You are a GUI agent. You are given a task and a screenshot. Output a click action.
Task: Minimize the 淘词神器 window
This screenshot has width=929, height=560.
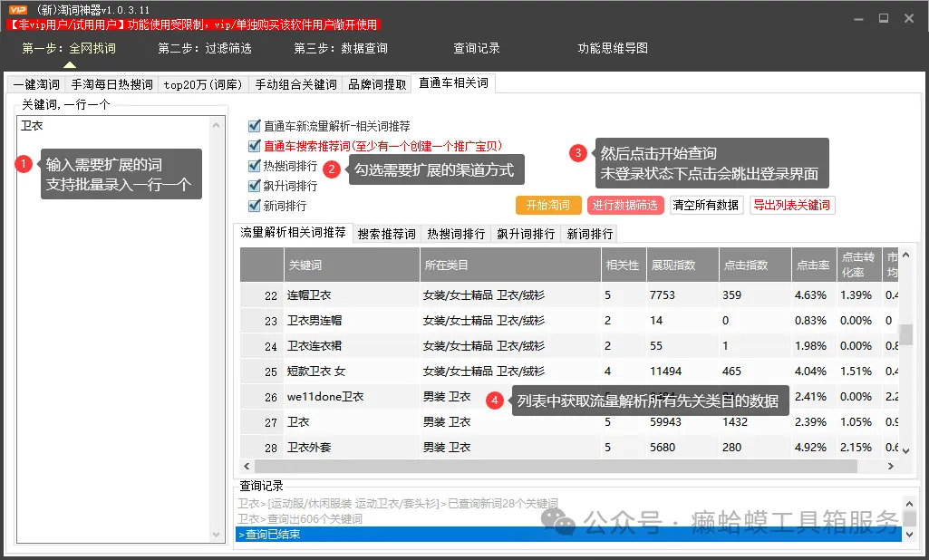click(858, 19)
